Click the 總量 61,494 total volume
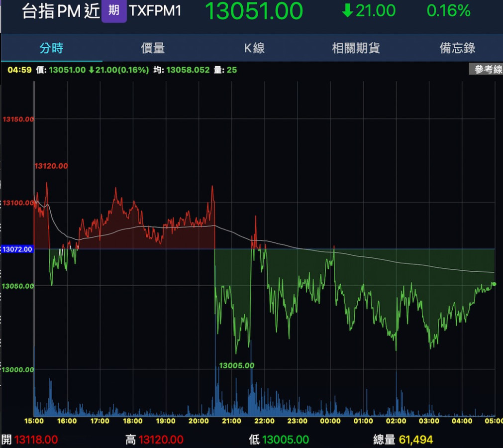The height and width of the screenshot is (448, 503). 403,440
